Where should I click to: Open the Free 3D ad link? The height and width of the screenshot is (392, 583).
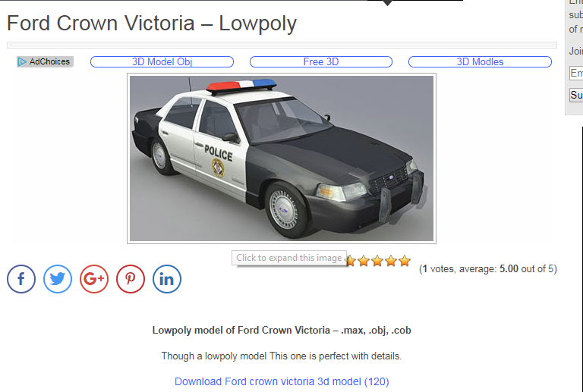(321, 61)
